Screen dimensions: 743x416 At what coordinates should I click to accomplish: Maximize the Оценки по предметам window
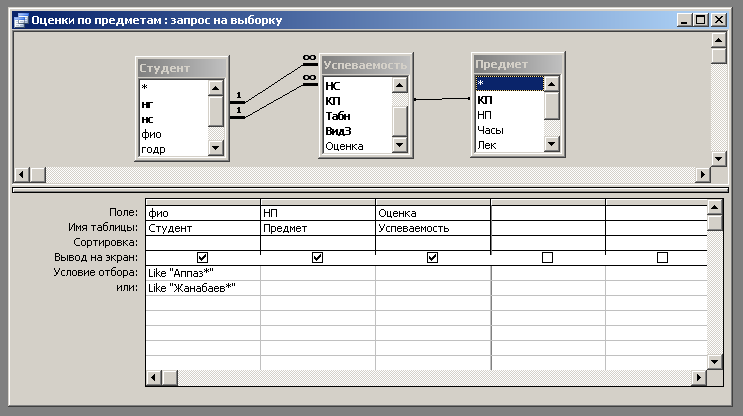click(701, 20)
